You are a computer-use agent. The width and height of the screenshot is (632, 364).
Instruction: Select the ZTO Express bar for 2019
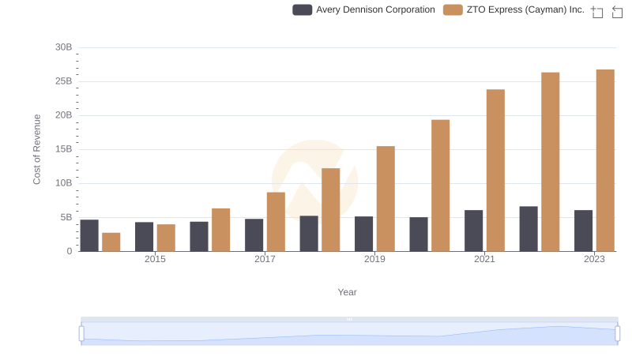(386, 199)
